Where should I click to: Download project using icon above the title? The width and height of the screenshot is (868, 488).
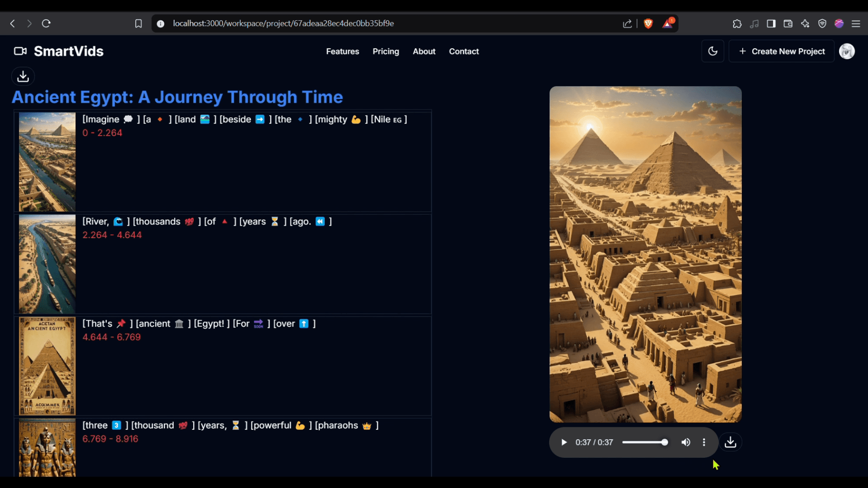[23, 76]
